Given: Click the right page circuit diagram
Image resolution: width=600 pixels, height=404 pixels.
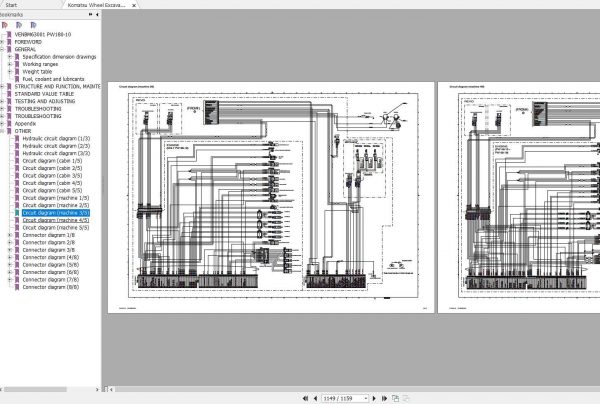Looking at the screenshot, I should (519, 197).
